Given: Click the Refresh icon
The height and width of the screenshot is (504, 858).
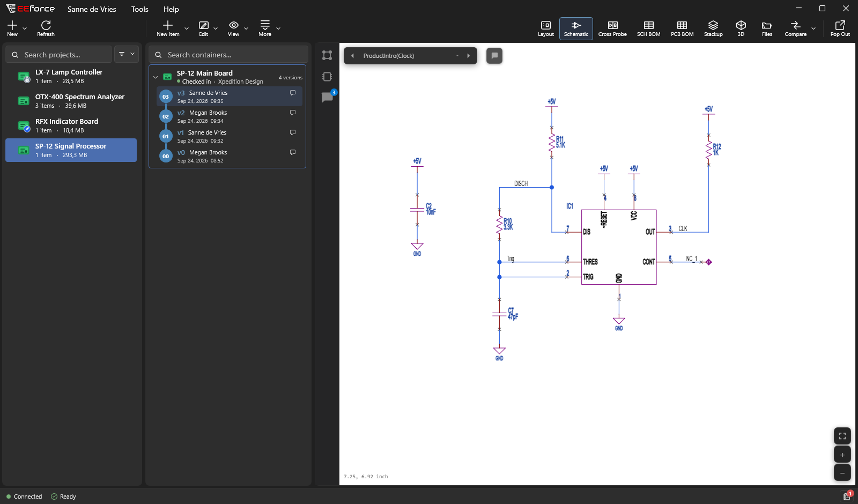Looking at the screenshot, I should [x=46, y=25].
